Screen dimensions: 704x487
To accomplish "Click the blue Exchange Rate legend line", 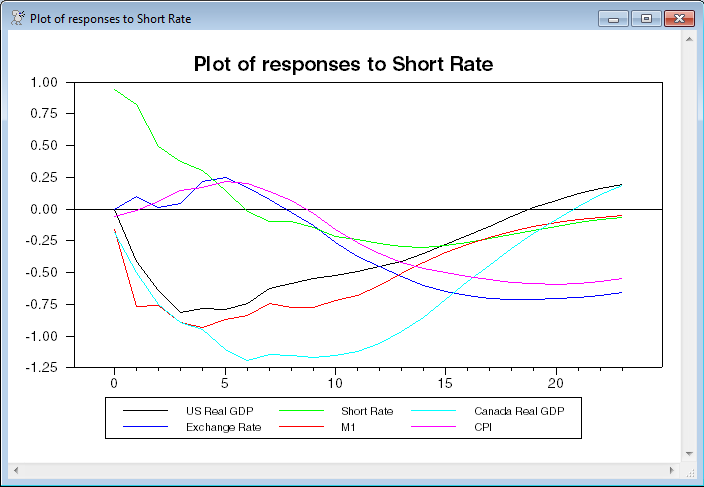I will click(143, 428).
